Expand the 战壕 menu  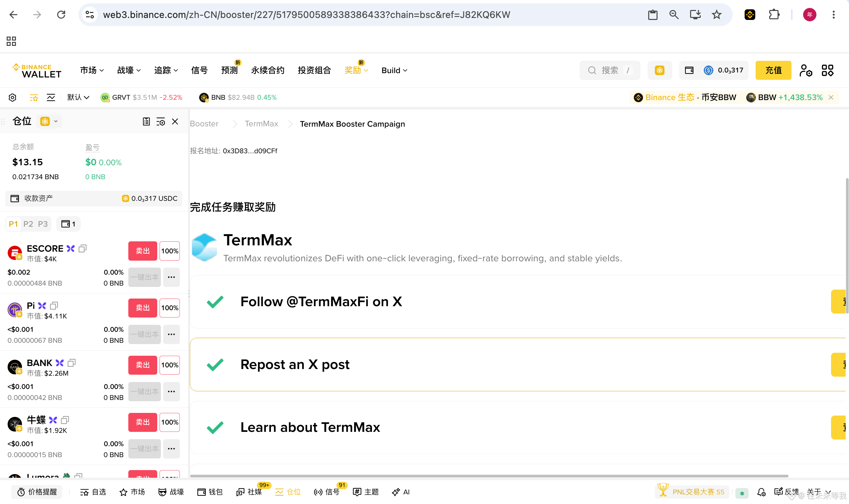(x=129, y=70)
